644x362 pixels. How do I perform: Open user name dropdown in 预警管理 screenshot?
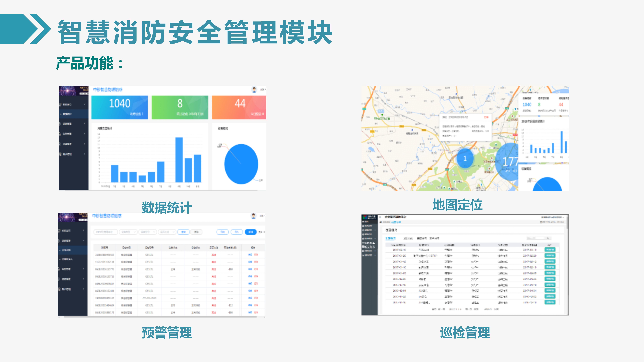(x=263, y=216)
